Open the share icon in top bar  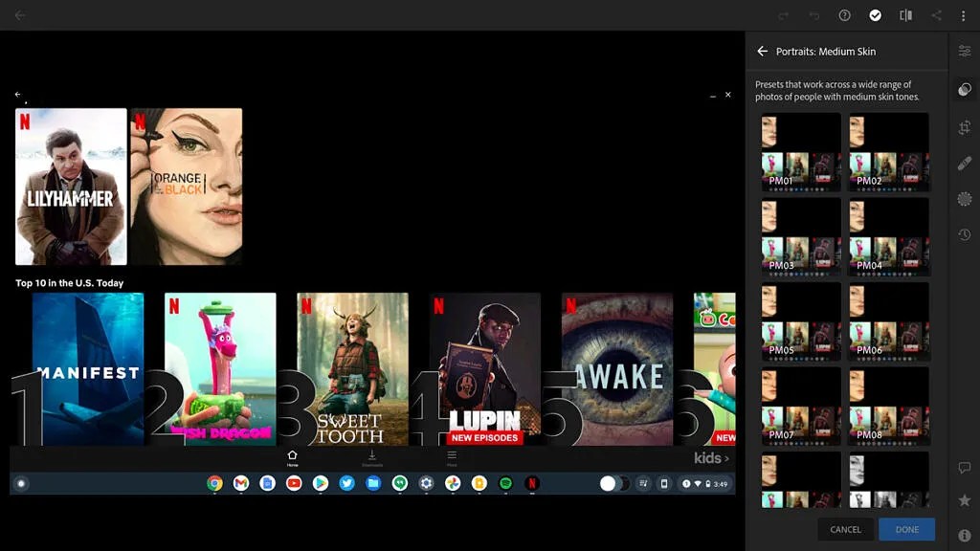pyautogui.click(x=936, y=15)
